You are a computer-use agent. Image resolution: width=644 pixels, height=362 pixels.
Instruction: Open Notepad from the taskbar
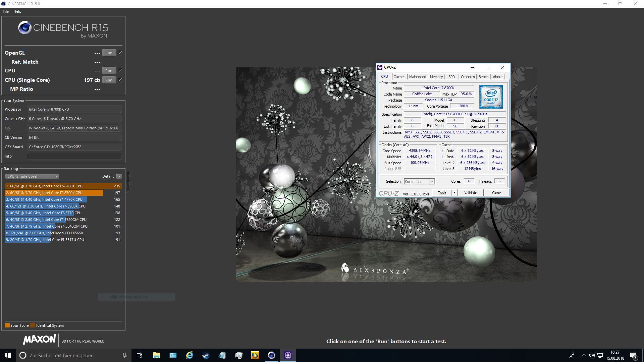coord(222,355)
